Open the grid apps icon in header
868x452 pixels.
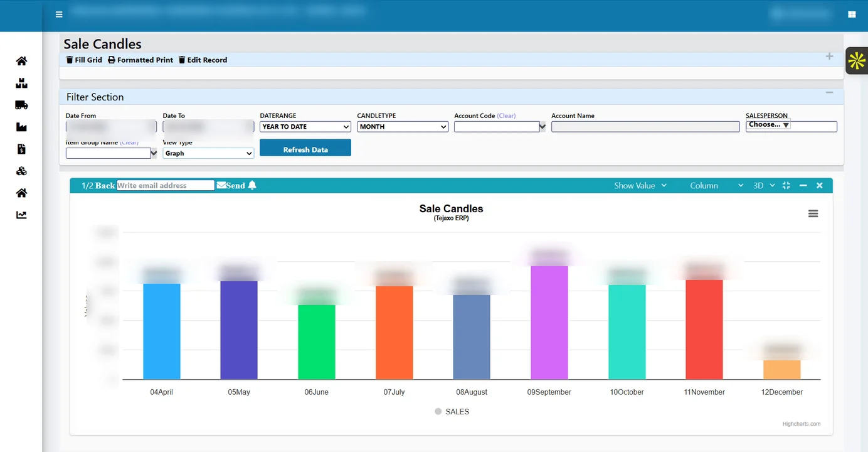coord(852,14)
